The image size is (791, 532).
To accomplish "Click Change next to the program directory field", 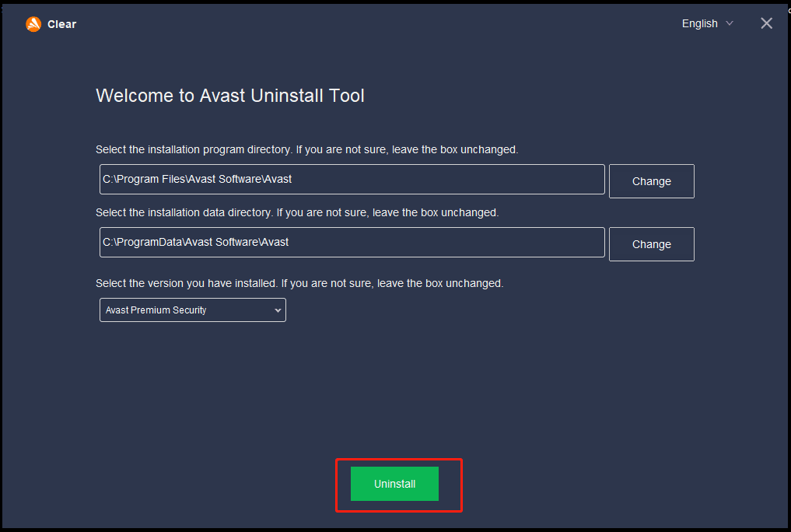I will pos(651,180).
